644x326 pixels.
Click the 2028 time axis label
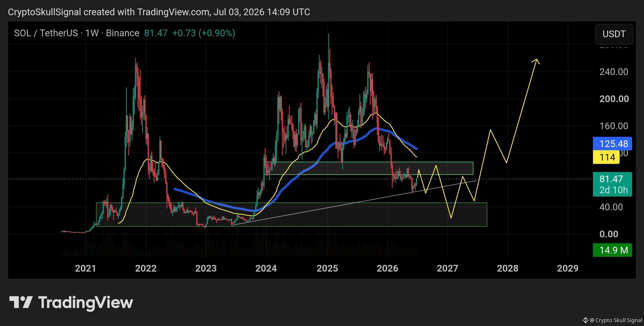click(507, 268)
